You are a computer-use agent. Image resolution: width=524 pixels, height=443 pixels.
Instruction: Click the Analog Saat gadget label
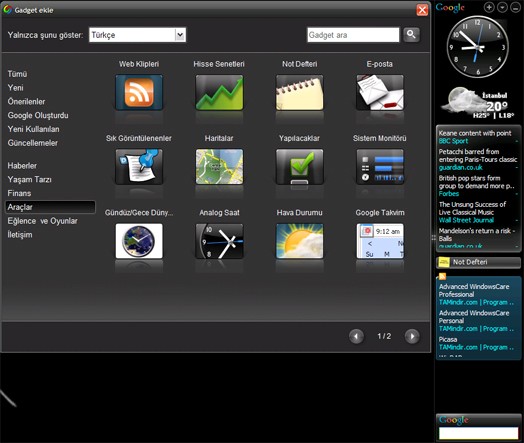click(x=219, y=212)
